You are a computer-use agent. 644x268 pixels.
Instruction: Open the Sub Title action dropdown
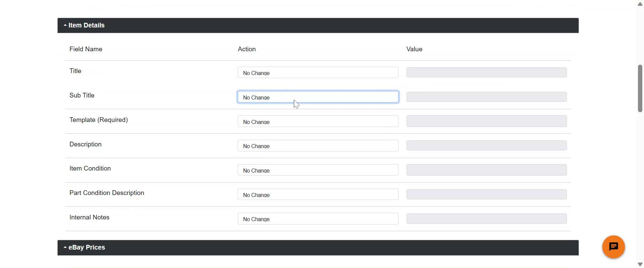click(x=318, y=97)
